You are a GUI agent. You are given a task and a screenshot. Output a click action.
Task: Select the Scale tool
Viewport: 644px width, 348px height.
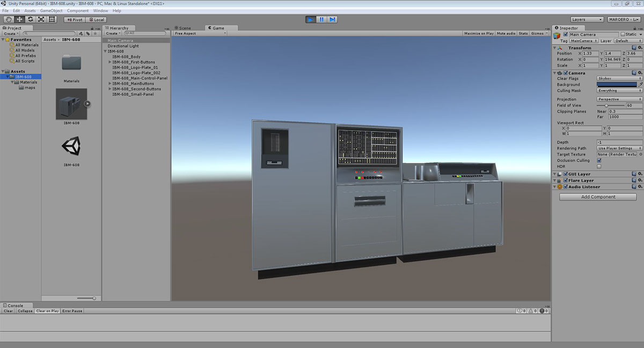coord(41,19)
